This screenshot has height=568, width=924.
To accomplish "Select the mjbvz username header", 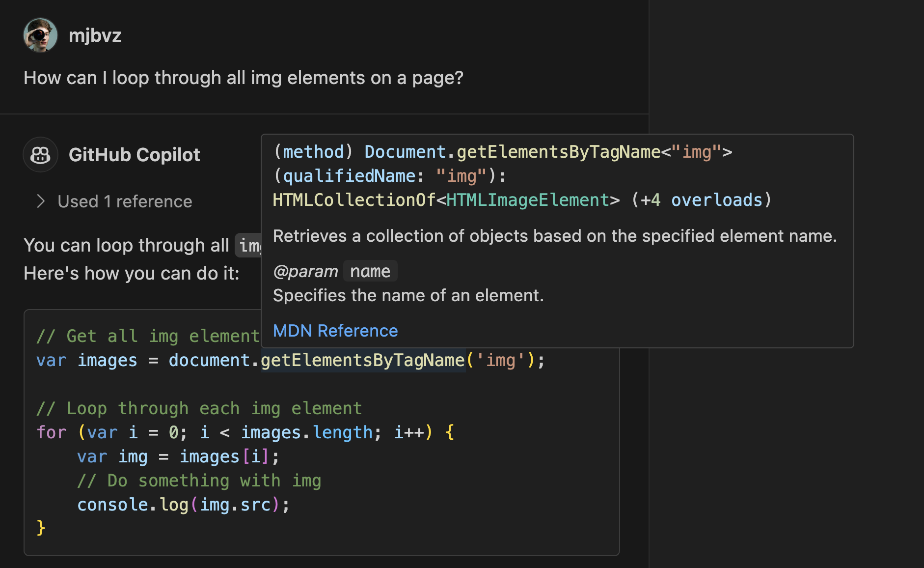I will tap(96, 35).
